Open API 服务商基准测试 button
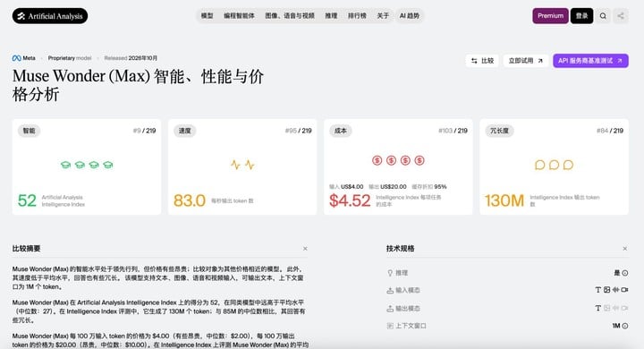 590,61
